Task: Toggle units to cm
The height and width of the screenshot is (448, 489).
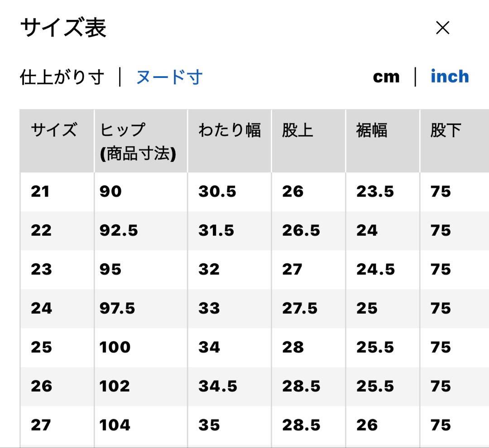Action: tap(386, 77)
